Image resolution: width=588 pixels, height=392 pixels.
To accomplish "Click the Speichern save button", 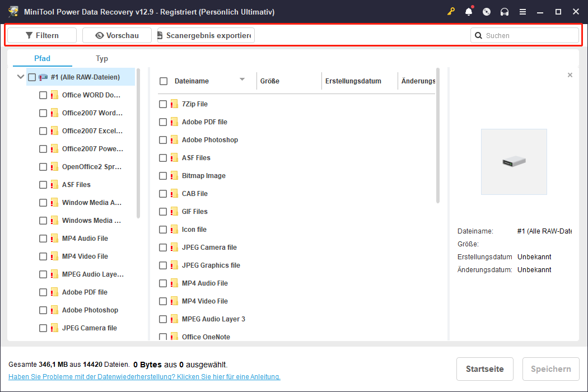I will (551, 369).
